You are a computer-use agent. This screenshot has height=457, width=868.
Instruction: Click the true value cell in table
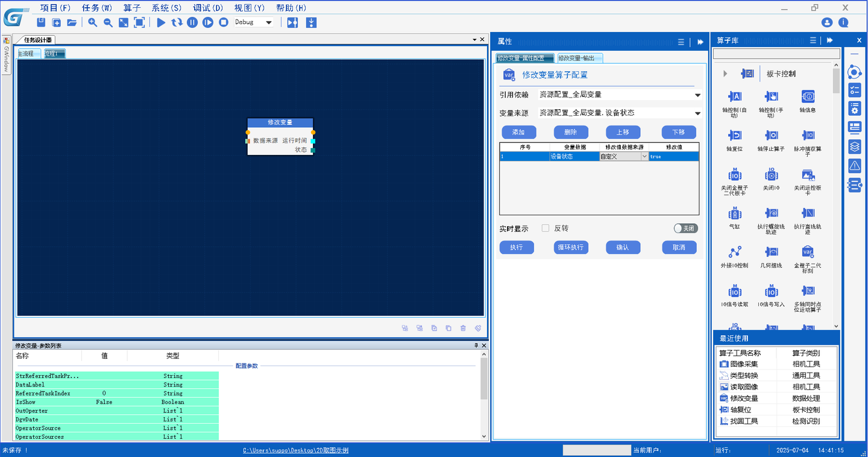tap(674, 156)
